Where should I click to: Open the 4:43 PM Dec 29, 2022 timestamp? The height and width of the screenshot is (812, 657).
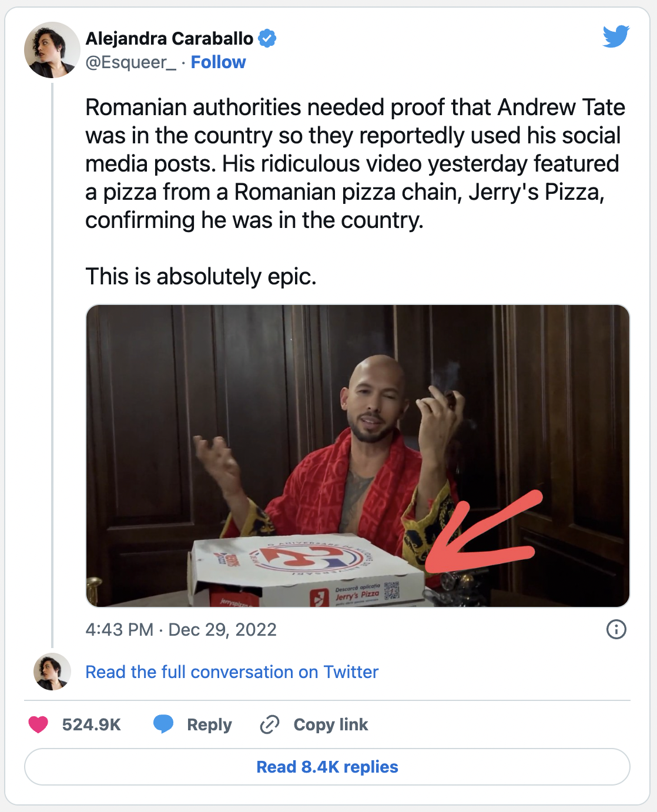coord(180,630)
